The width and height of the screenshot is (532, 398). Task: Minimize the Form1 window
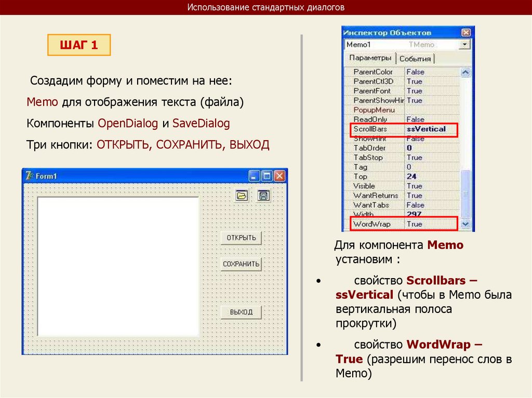[254, 175]
